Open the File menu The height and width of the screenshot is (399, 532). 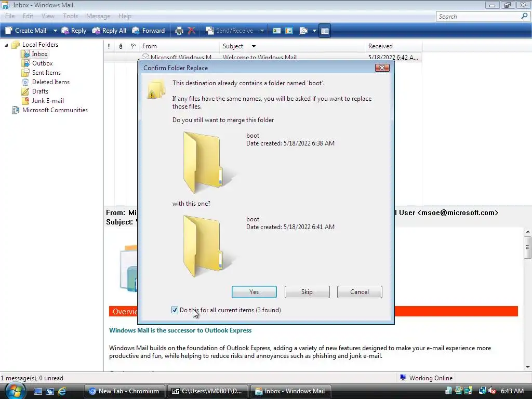click(10, 16)
